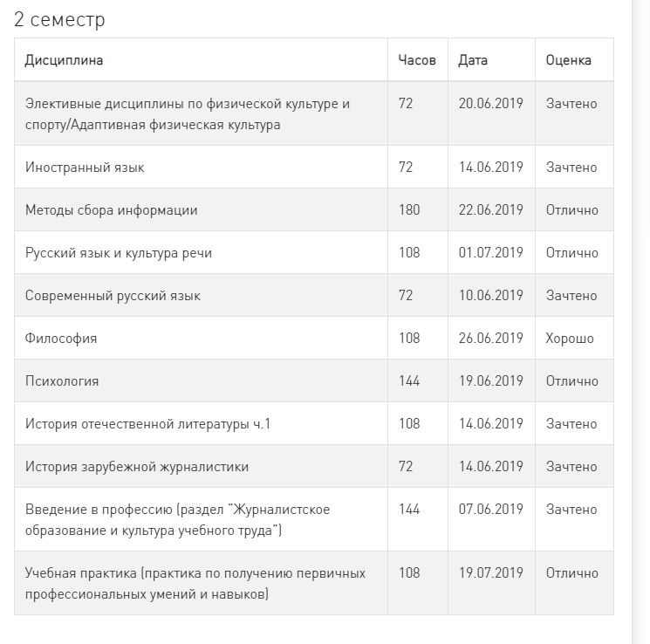
Task: Click the date 19.07.2019
Action: point(490,573)
